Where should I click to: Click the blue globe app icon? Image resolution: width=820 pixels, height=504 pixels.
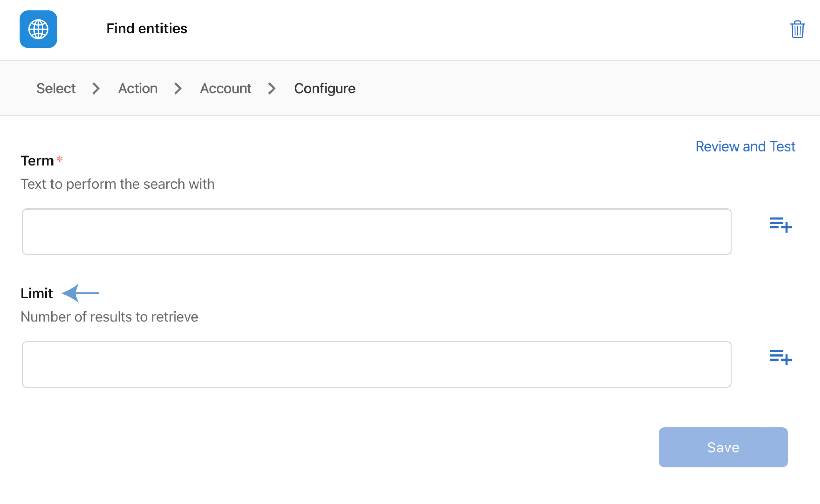[x=38, y=29]
